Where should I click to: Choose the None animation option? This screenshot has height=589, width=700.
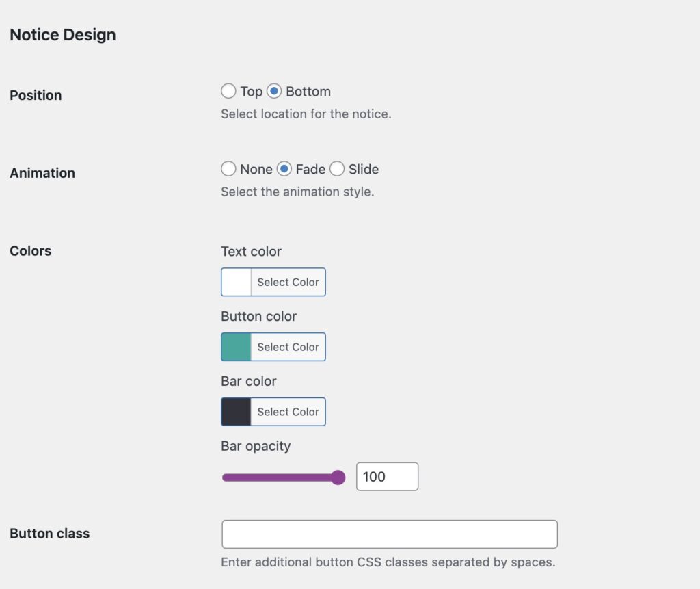click(x=228, y=169)
